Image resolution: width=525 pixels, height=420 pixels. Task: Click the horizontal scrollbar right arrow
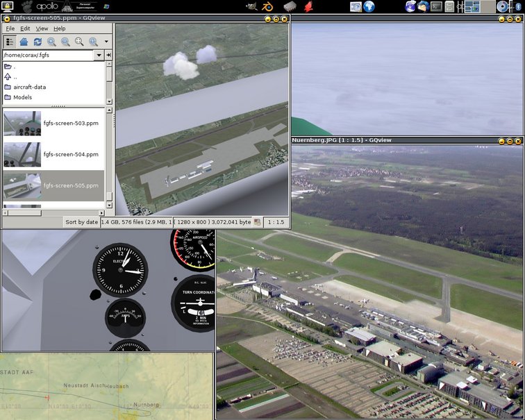tap(101, 213)
